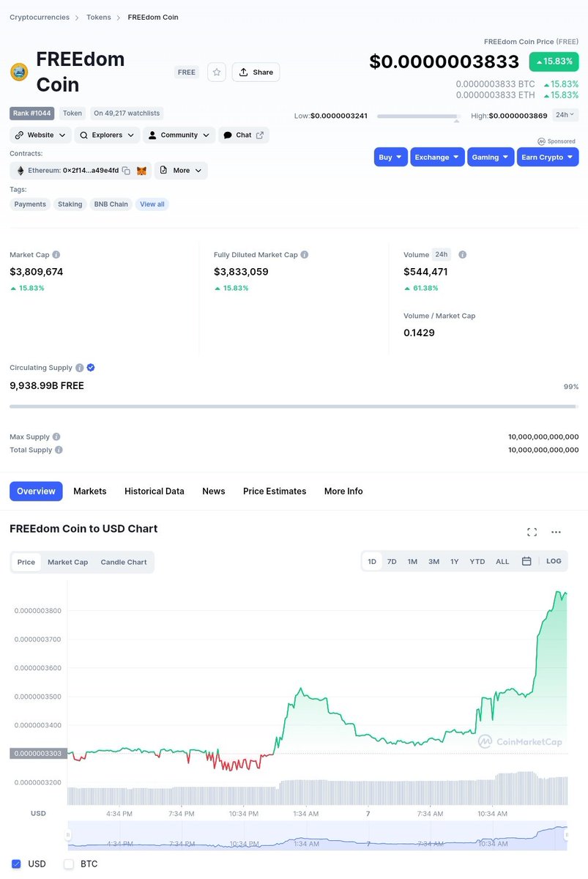Image resolution: width=588 pixels, height=879 pixels.
Task: Go to Tokens breadcrumb
Action: 99,17
